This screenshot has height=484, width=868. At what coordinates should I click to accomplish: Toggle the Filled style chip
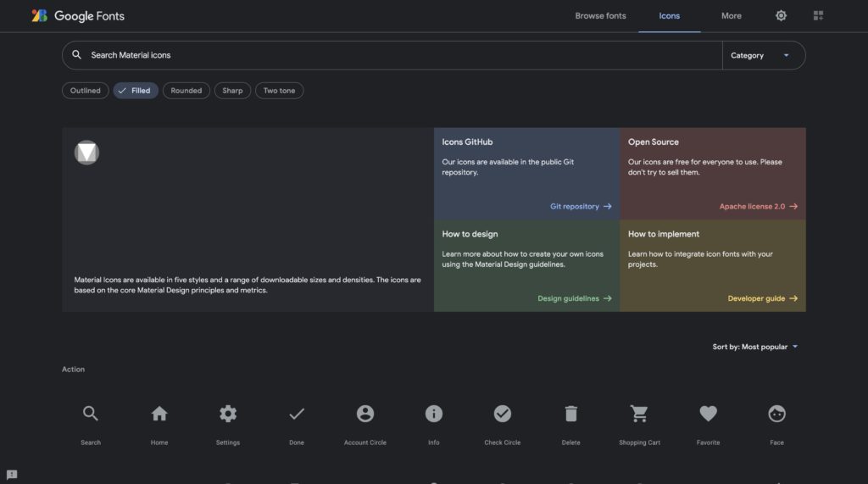coord(136,90)
